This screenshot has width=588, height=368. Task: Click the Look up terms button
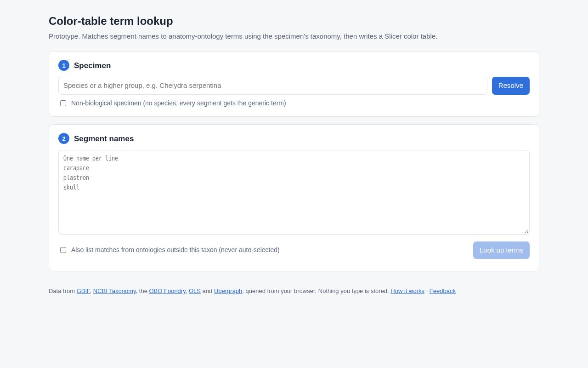tap(501, 250)
